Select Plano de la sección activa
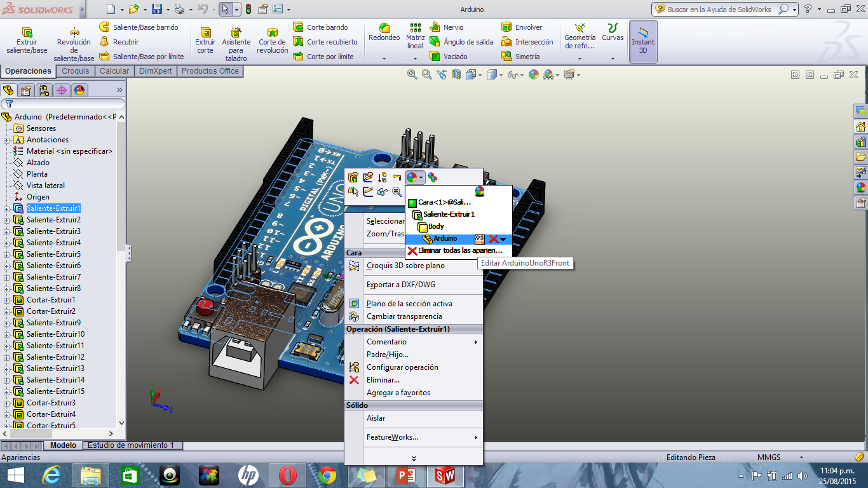 pyautogui.click(x=409, y=304)
